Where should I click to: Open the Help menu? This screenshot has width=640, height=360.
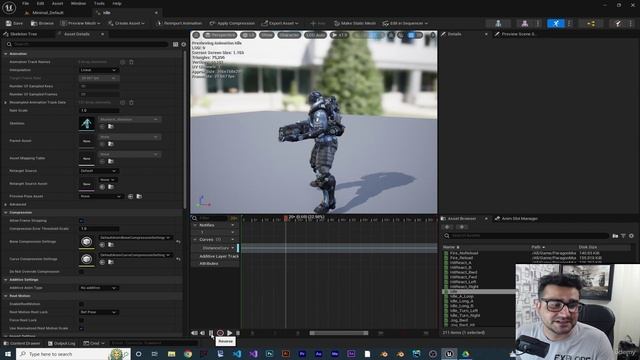pos(117,3)
